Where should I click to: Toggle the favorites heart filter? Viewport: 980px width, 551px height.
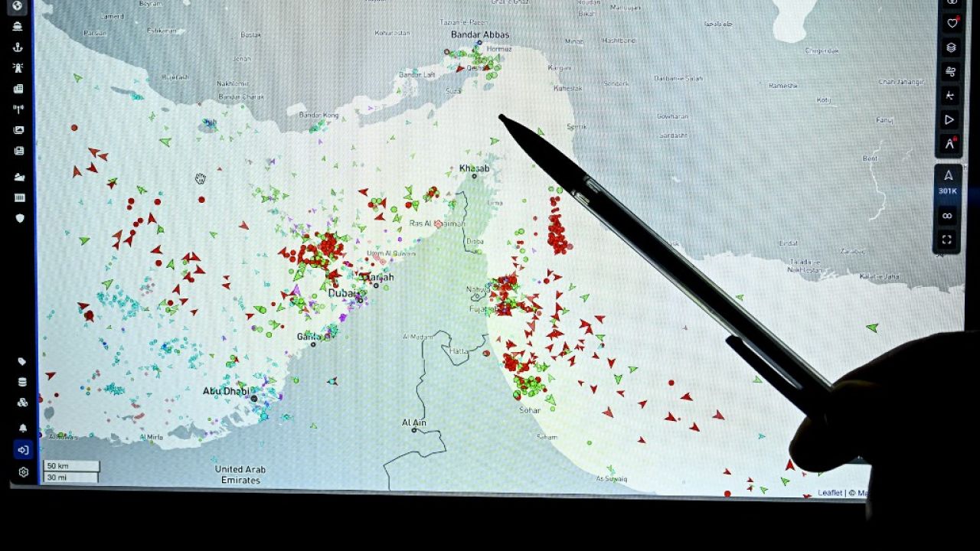[952, 23]
